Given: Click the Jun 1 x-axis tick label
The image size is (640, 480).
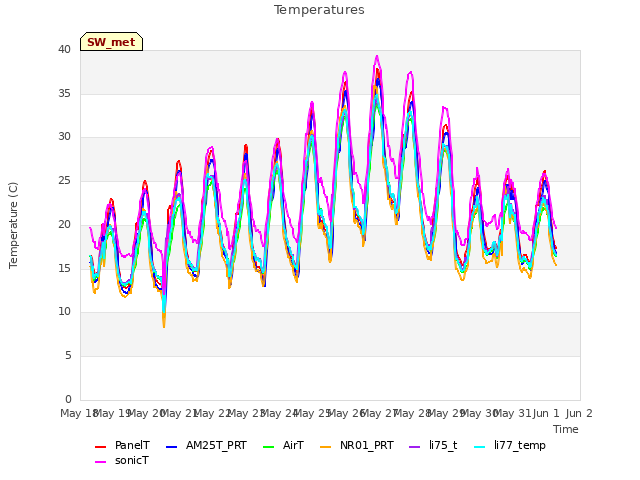Looking at the screenshot, I should (x=546, y=413).
